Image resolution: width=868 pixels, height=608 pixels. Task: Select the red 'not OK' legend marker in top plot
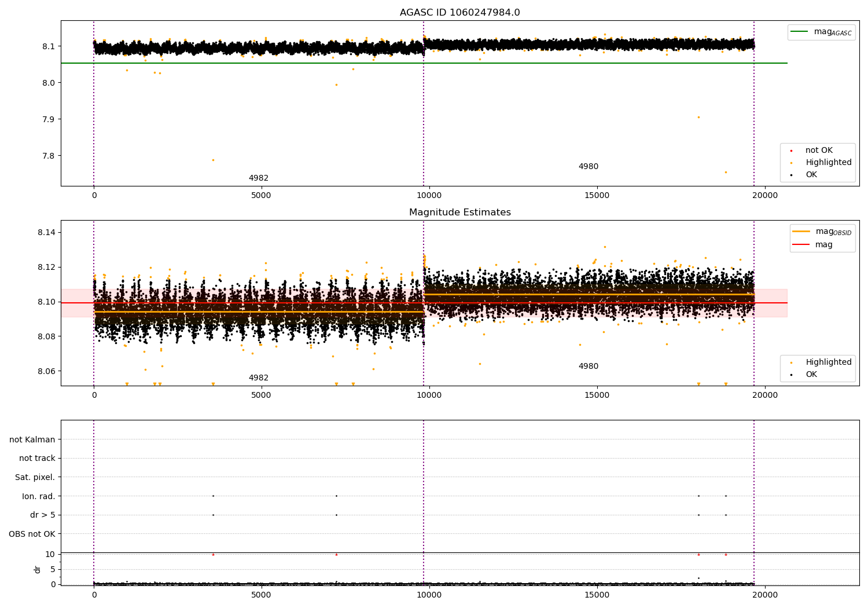[x=792, y=151]
